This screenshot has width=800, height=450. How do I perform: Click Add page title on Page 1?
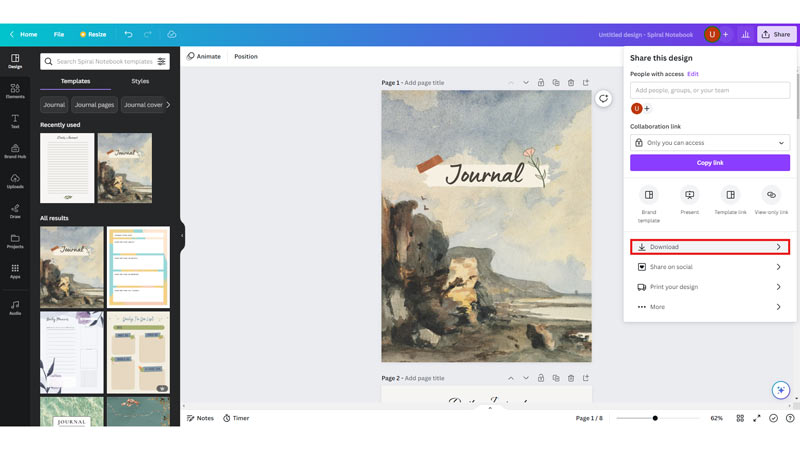click(x=424, y=83)
